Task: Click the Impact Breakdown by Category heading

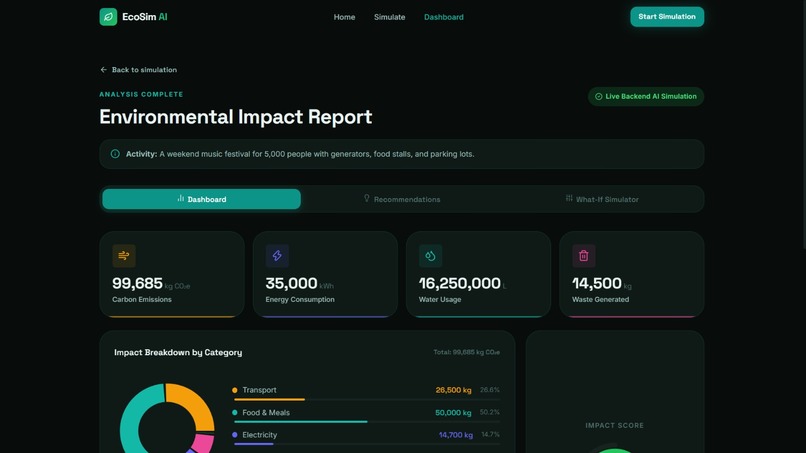Action: [178, 352]
